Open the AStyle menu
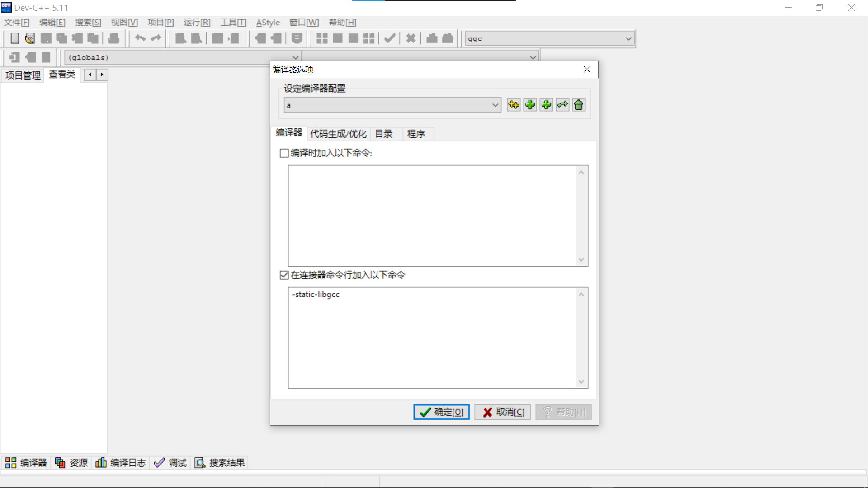 pos(268,23)
